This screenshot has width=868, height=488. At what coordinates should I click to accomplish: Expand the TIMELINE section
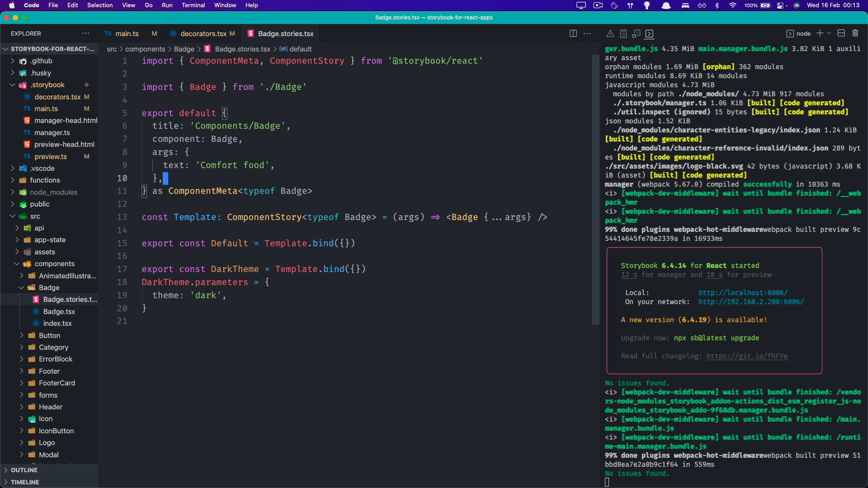point(49,482)
